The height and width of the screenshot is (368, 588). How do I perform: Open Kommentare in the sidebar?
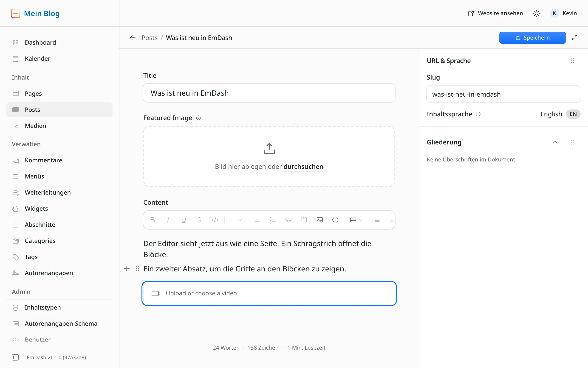click(59, 160)
